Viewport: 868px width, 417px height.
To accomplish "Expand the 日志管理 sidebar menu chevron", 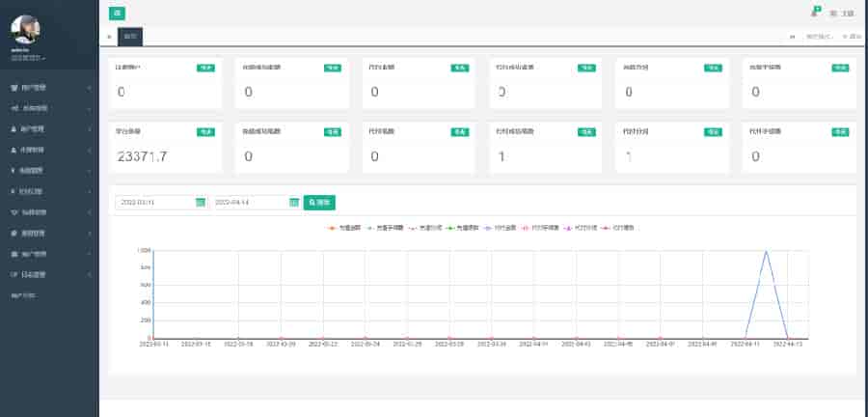I will (90, 275).
